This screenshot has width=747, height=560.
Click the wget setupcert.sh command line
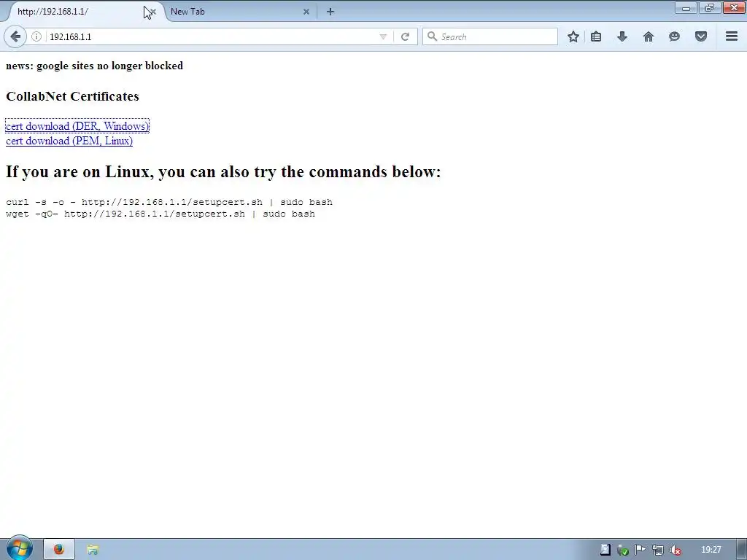click(160, 214)
